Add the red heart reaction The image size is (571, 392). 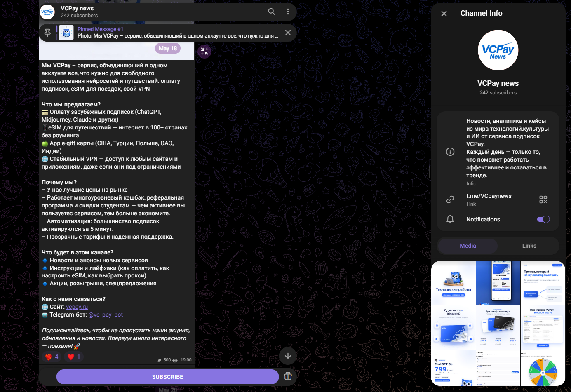pyautogui.click(x=74, y=357)
